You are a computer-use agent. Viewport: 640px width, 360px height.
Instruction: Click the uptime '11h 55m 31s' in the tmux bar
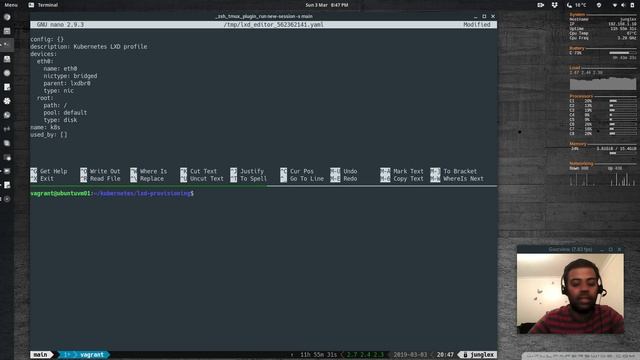click(x=318, y=355)
